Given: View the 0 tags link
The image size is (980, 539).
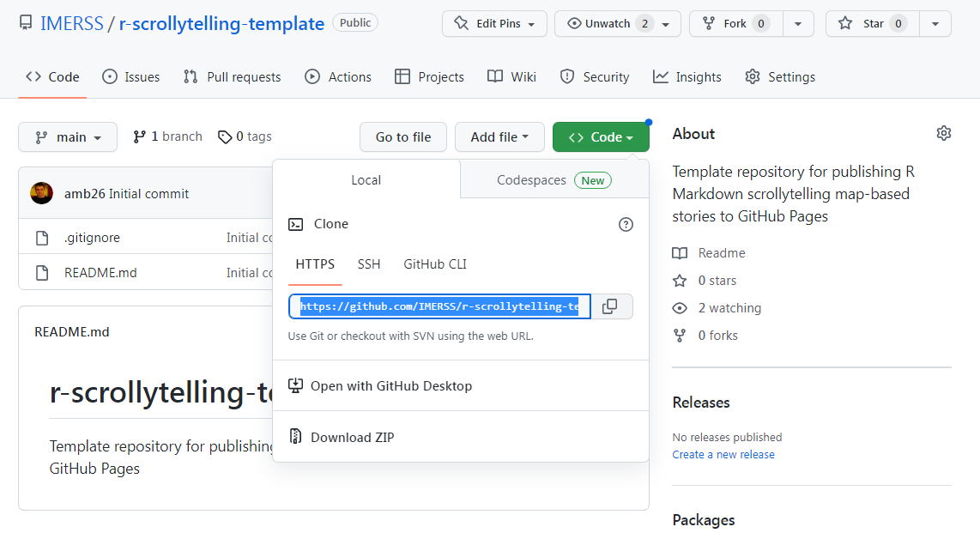Looking at the screenshot, I should click(245, 136).
